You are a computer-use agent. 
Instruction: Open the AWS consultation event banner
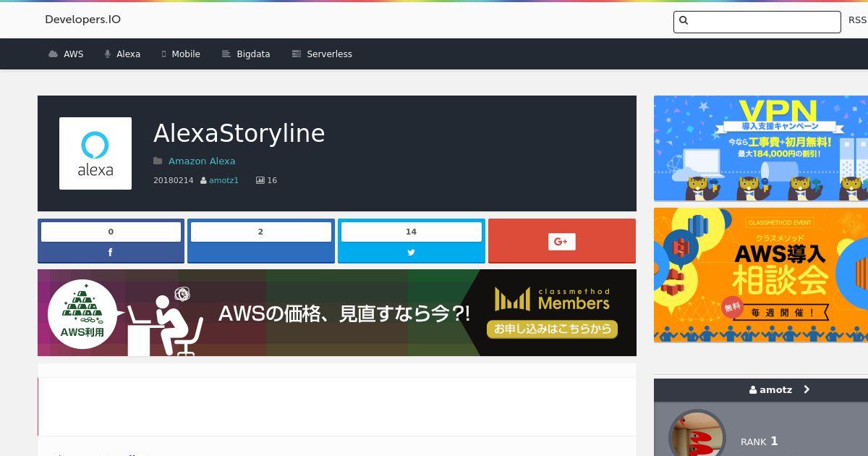761,275
